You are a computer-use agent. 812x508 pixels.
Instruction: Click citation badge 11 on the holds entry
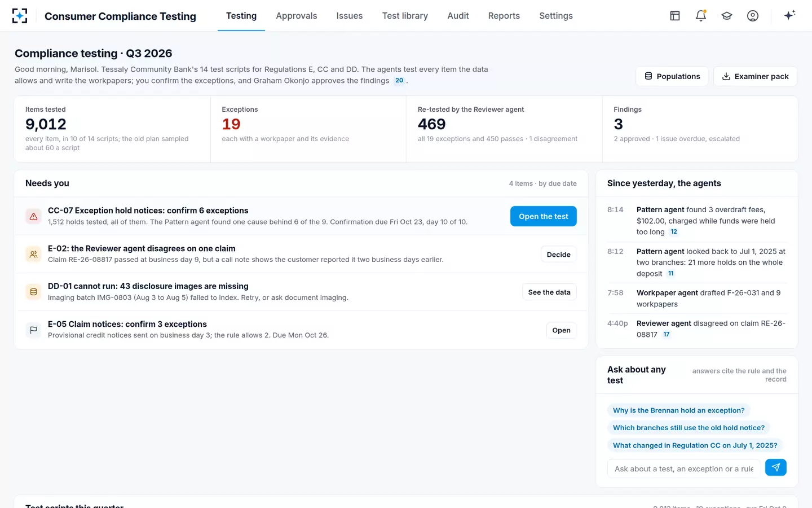[671, 274]
